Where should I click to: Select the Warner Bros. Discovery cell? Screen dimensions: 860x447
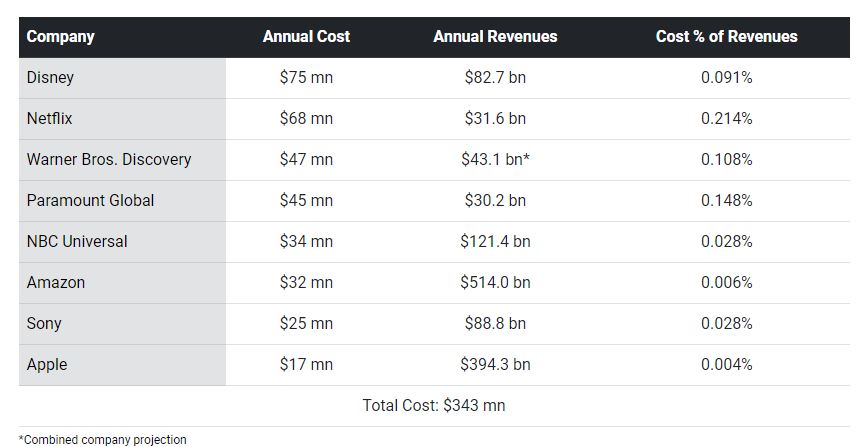click(109, 160)
